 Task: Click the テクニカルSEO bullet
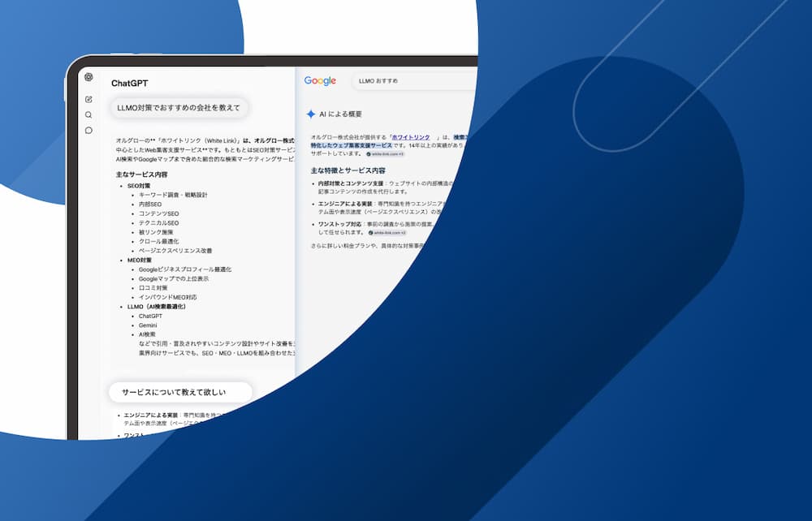158,223
